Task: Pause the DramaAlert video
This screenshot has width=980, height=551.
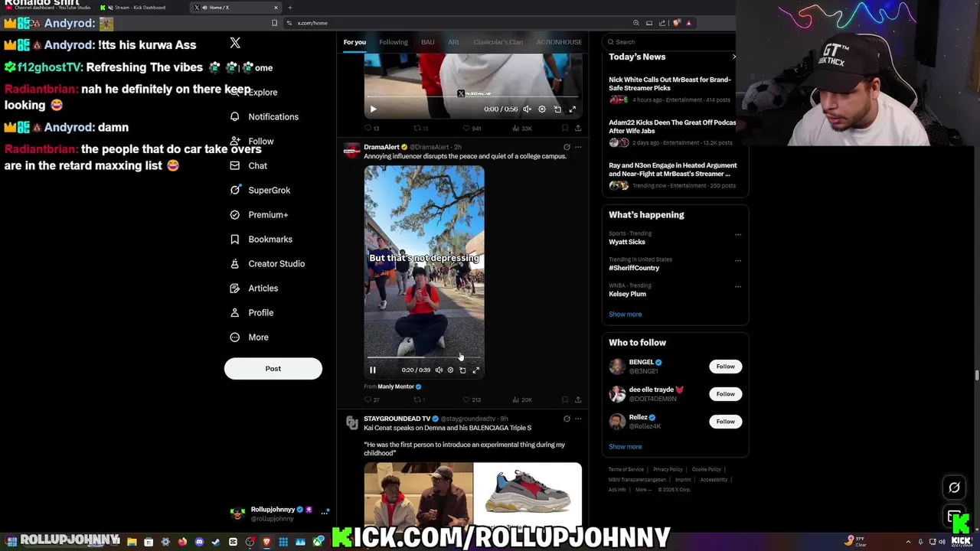Action: [x=373, y=370]
